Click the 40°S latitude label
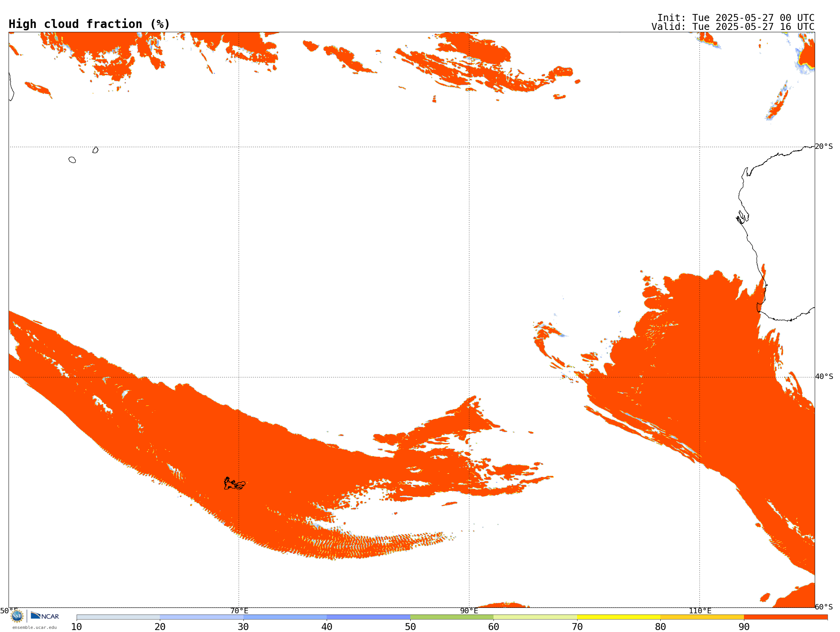 824,377
